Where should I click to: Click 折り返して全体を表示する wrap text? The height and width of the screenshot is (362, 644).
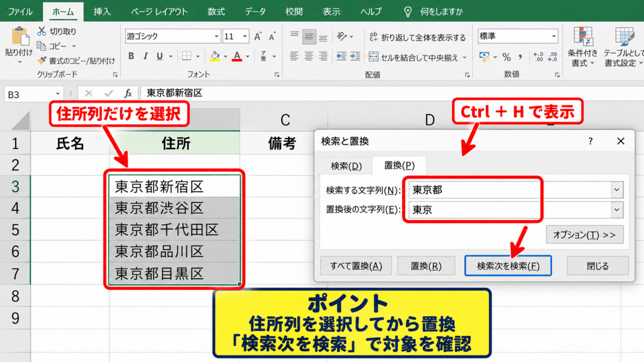pyautogui.click(x=418, y=37)
